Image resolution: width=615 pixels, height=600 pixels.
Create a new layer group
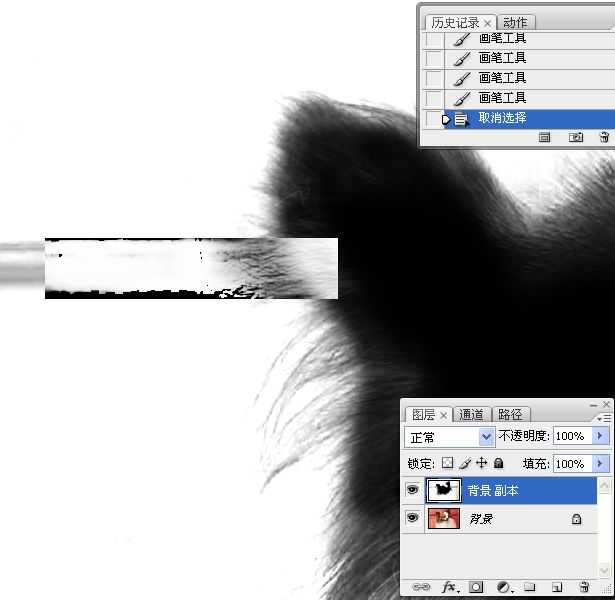[x=529, y=587]
